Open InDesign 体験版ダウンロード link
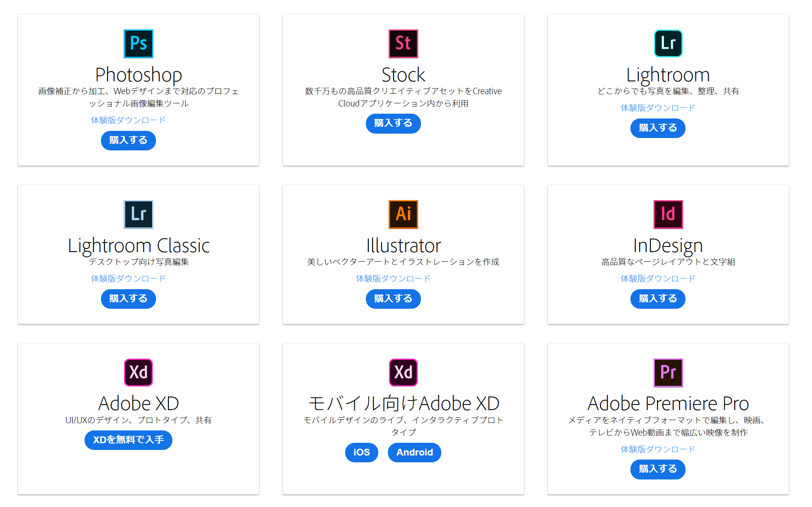812x507 pixels. (658, 278)
